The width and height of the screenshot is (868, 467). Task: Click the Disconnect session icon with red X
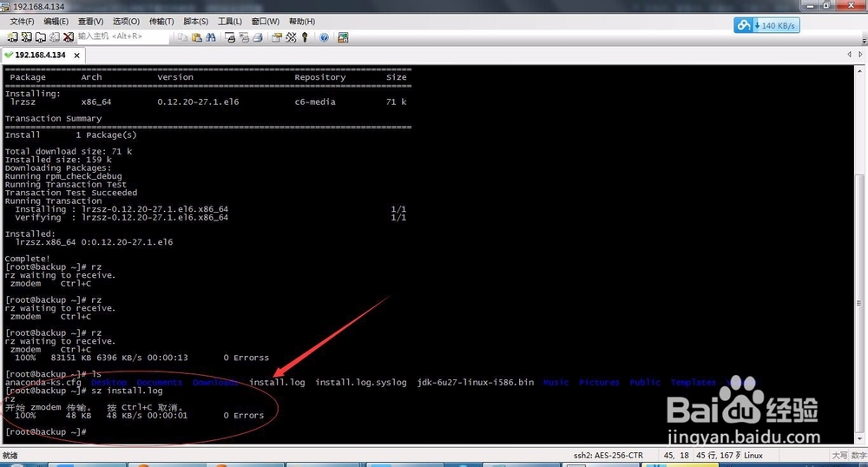point(68,37)
